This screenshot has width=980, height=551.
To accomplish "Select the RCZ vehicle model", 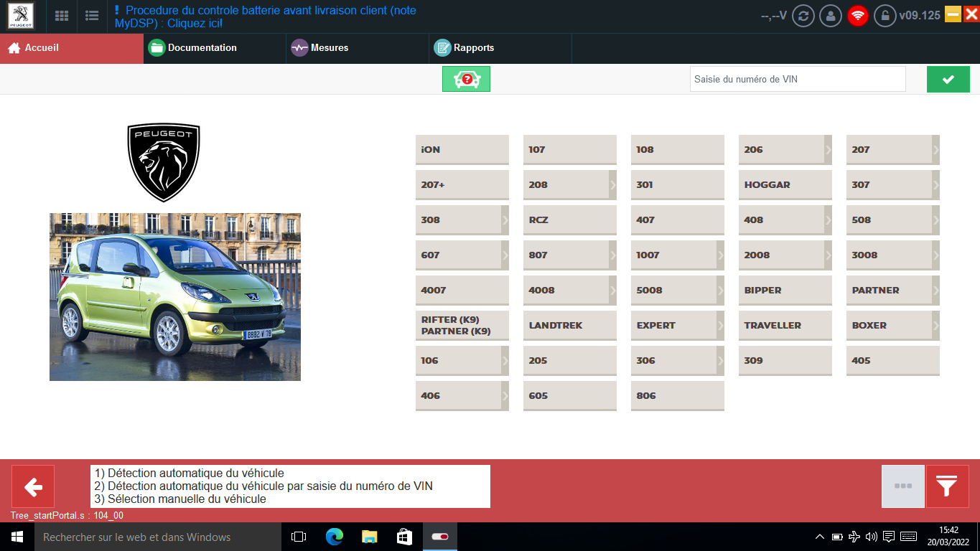I will 570,220.
